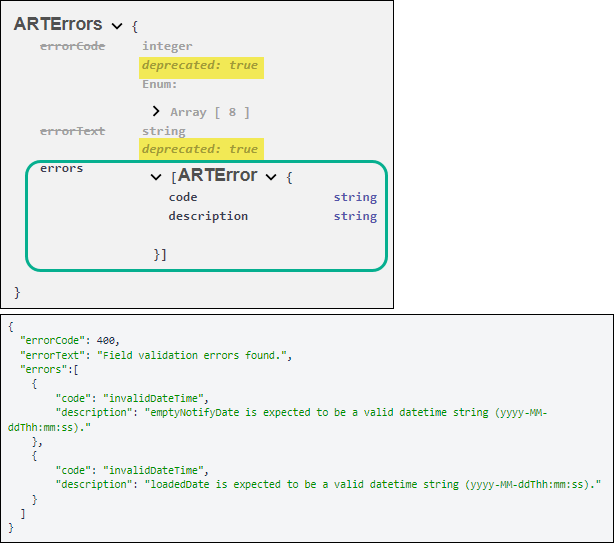Viewport: 614px width, 543px height.
Task: Click the description field in ARTError
Action: pos(208,216)
